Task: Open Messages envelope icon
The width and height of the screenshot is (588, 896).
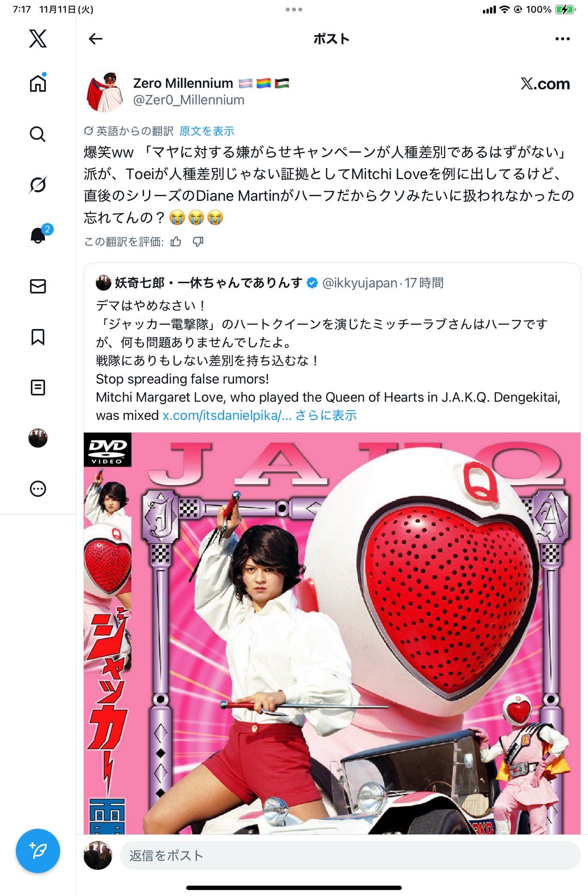Action: [x=38, y=286]
